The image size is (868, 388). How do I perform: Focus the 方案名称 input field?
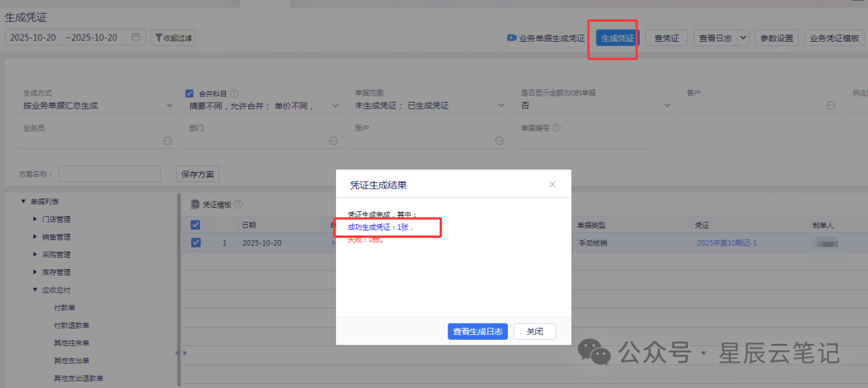coord(109,174)
